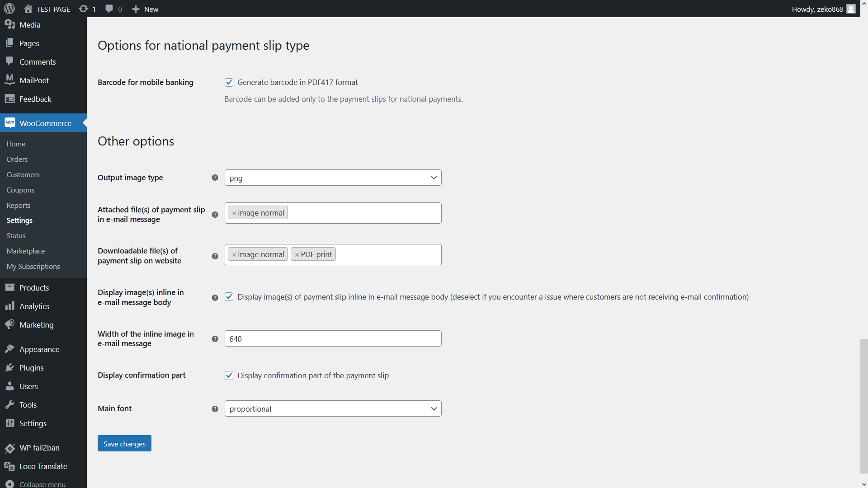
Task: Click the MailPoet sidebar icon
Action: point(9,80)
